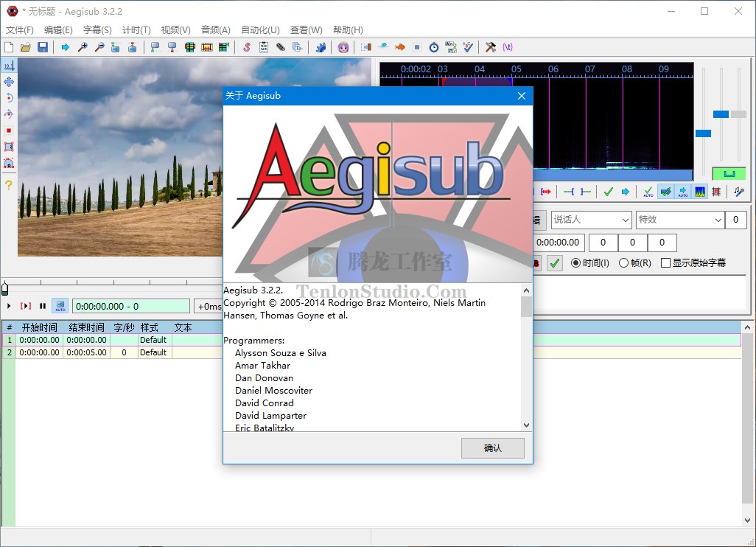
Task: Open the 帮助(H) menu
Action: point(348,30)
